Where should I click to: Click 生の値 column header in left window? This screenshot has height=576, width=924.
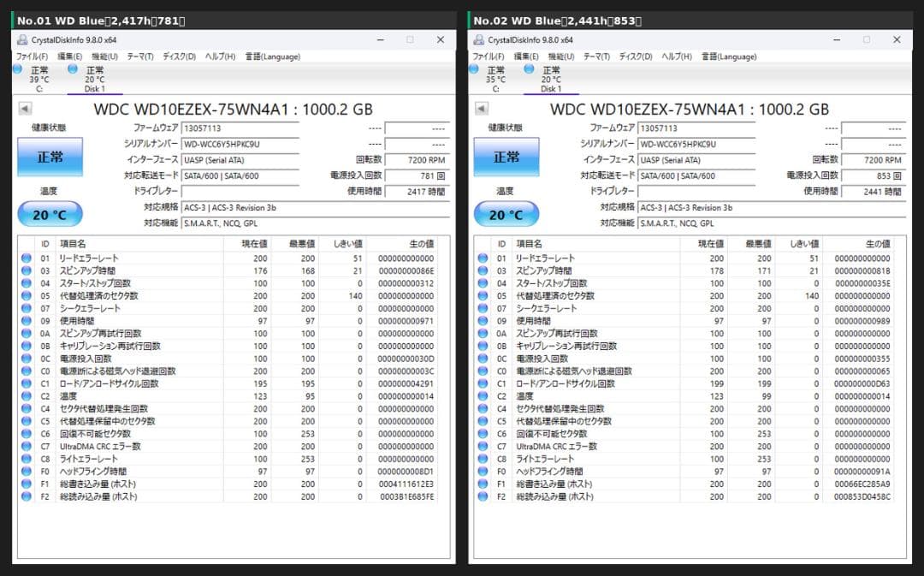(402, 243)
